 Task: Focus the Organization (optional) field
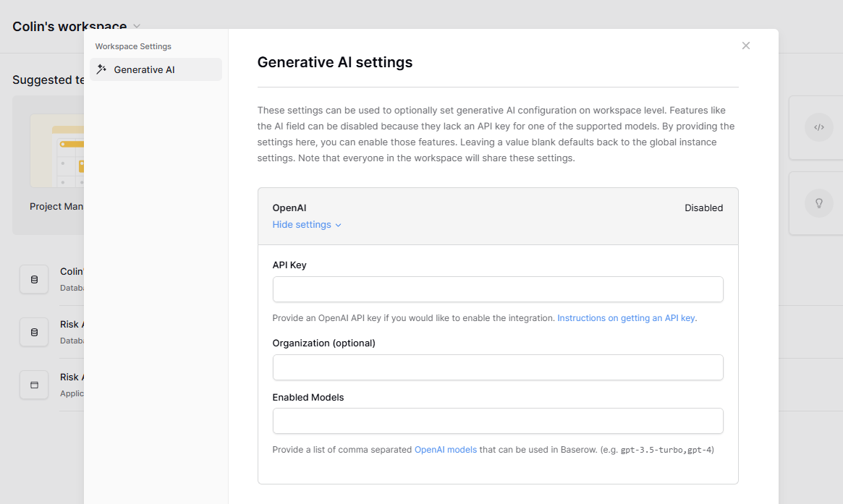click(x=497, y=367)
